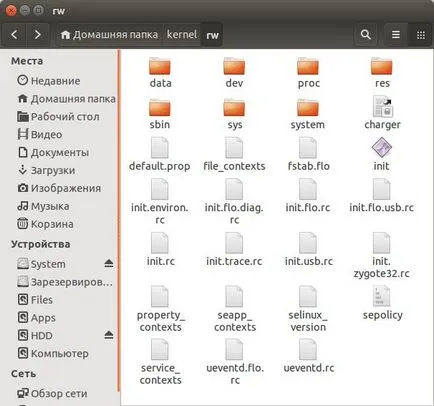This screenshot has width=434, height=406.
Task: Go forward with the right arrow
Action: point(38,34)
